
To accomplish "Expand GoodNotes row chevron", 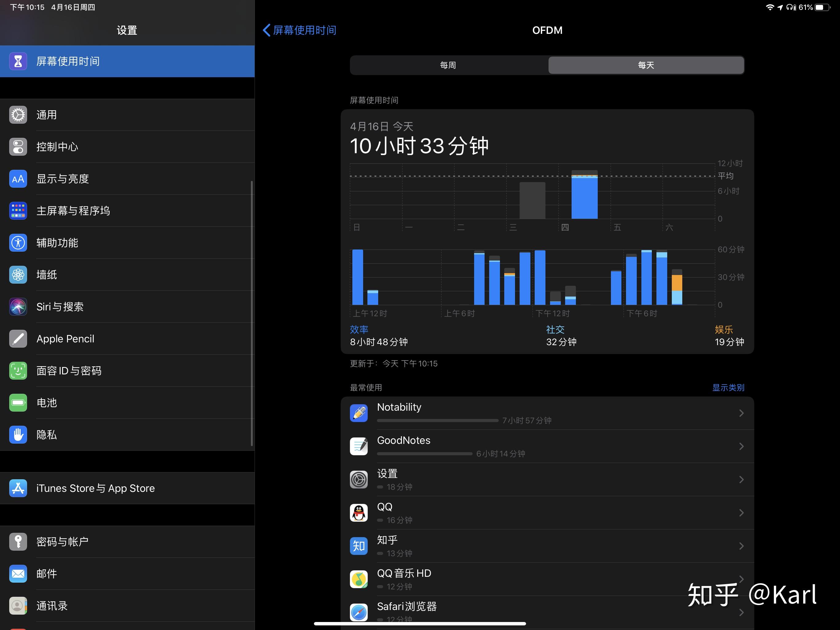I will click(741, 446).
